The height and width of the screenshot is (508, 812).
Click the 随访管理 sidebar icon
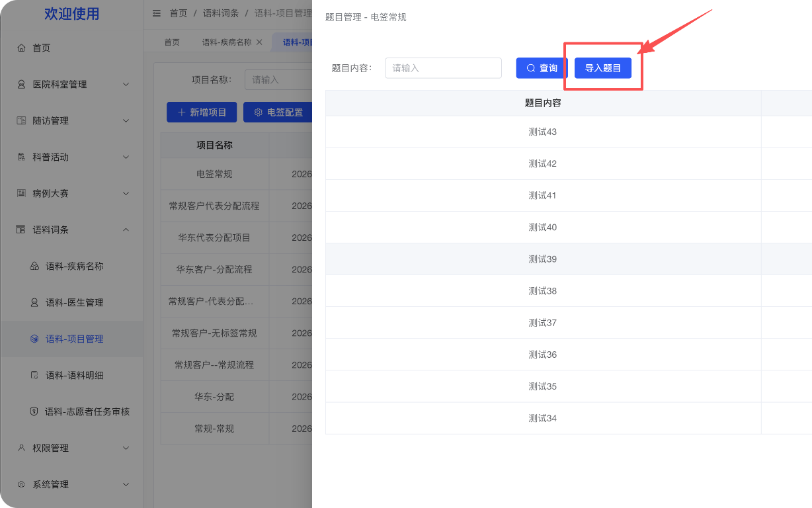tap(21, 121)
